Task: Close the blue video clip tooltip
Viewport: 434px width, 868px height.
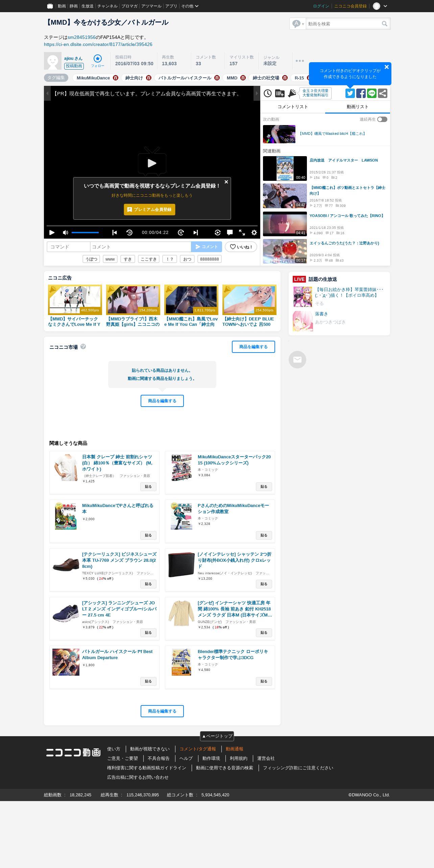Action: point(387,67)
